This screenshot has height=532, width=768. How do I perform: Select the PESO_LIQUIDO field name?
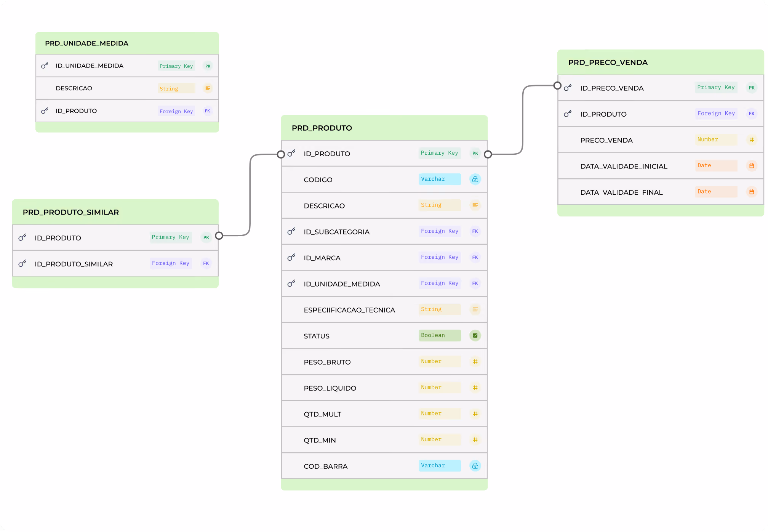tap(330, 388)
